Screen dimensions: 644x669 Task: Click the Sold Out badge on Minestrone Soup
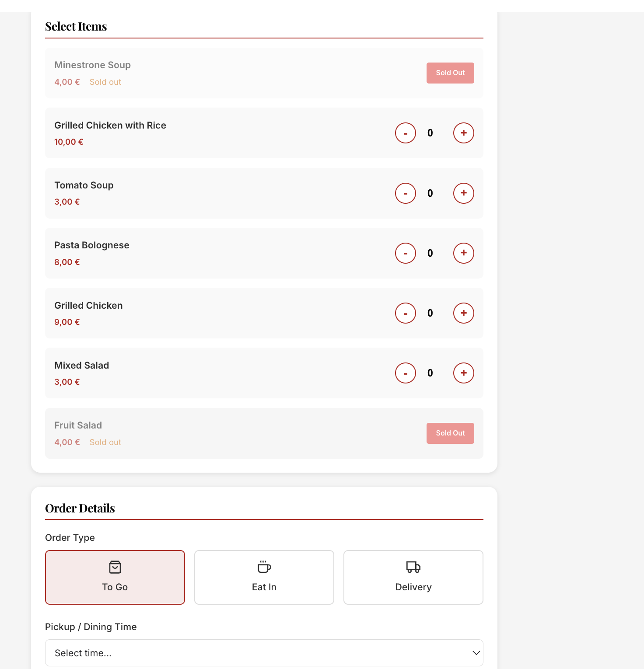point(450,73)
